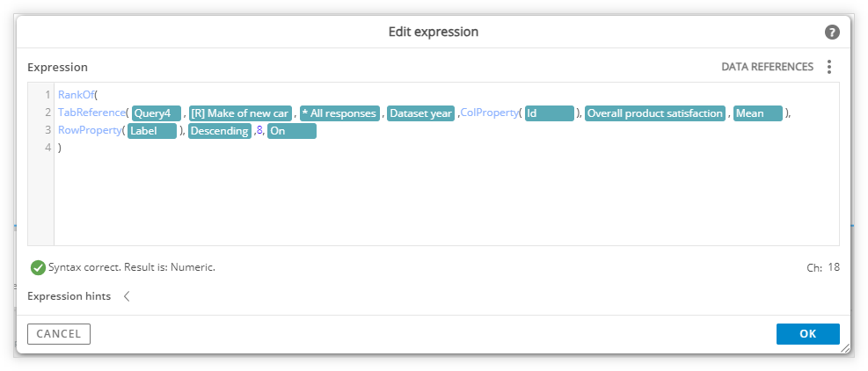
Task: Dismiss dialog with CANCEL button
Action: 59,334
